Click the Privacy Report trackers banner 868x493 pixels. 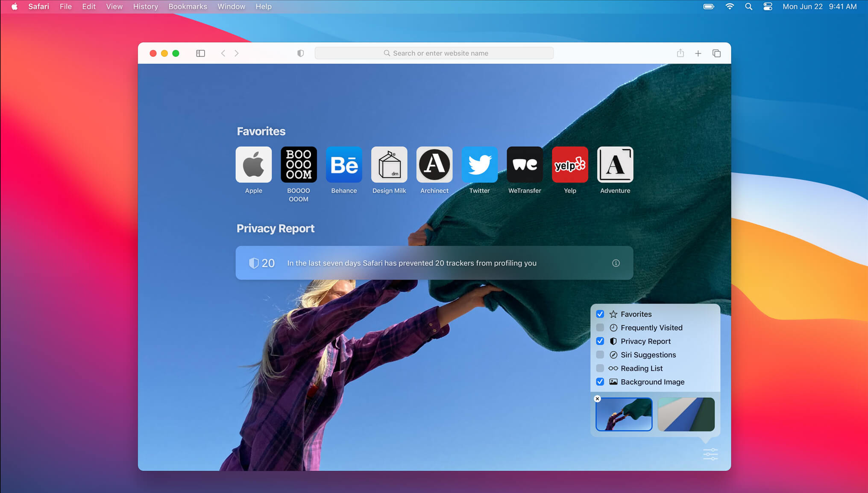pos(434,263)
